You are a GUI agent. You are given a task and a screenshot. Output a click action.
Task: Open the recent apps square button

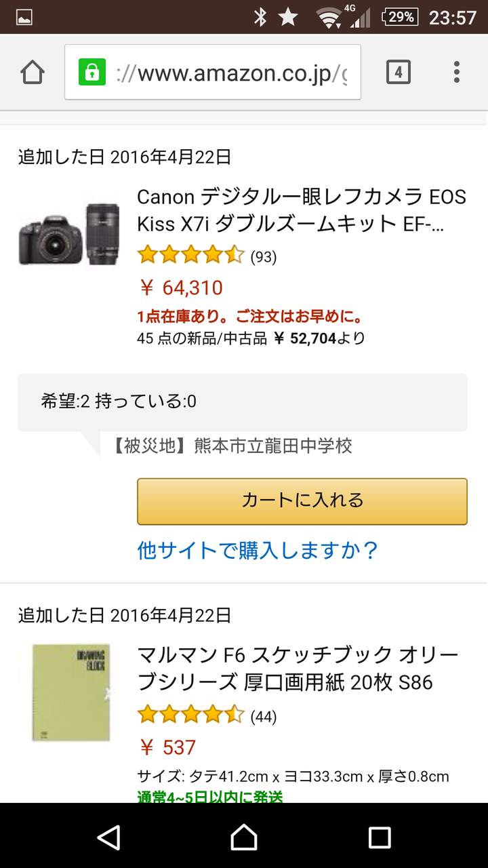380,837
